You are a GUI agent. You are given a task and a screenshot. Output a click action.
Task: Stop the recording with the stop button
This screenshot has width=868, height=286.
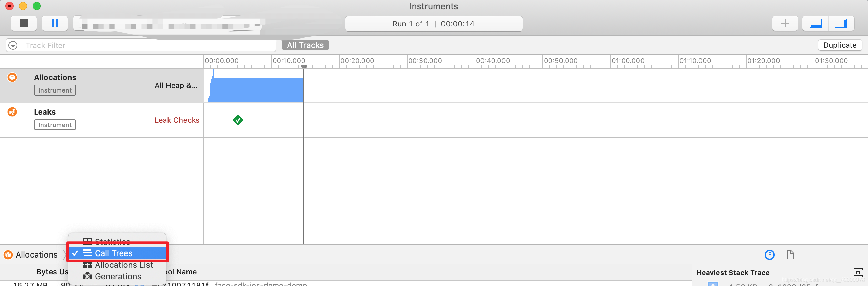pyautogui.click(x=24, y=23)
